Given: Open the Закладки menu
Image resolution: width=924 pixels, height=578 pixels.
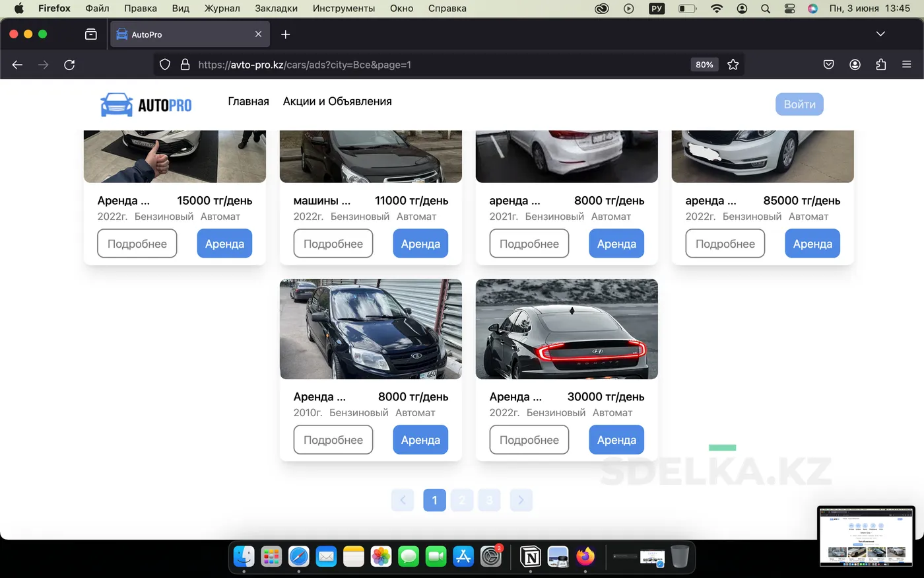Looking at the screenshot, I should point(276,9).
